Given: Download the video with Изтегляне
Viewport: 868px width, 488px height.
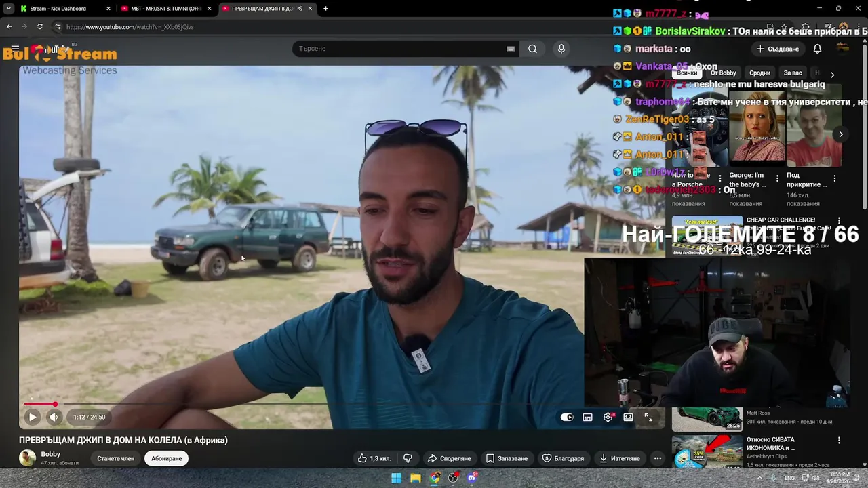Looking at the screenshot, I should click(619, 459).
